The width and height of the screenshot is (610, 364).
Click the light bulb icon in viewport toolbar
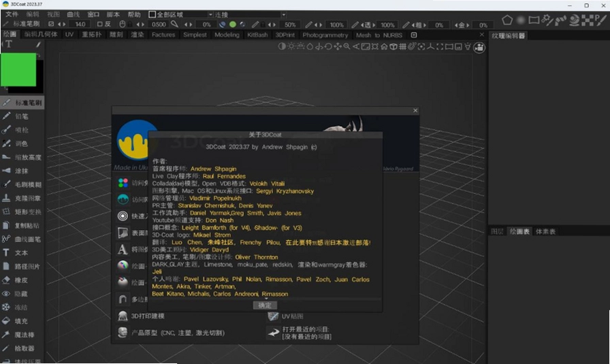[468, 47]
